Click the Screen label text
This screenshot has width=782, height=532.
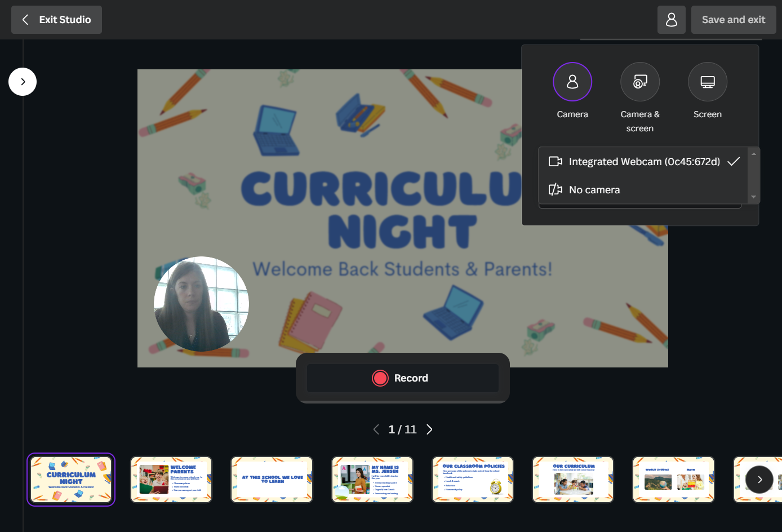pos(708,114)
